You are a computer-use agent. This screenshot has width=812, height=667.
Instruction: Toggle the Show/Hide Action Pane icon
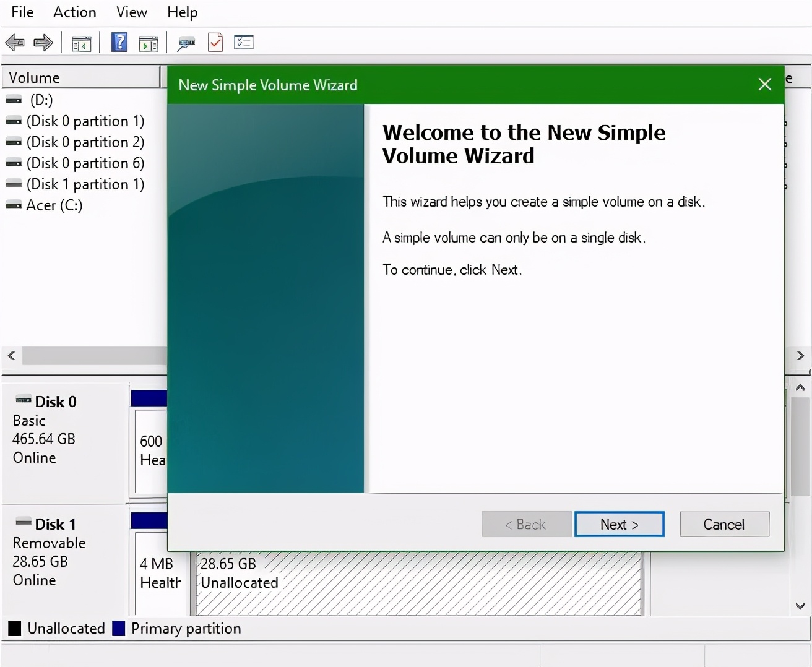tap(149, 43)
